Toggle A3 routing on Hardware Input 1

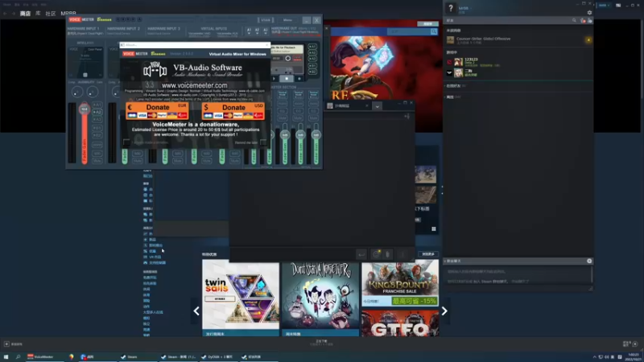(97, 119)
